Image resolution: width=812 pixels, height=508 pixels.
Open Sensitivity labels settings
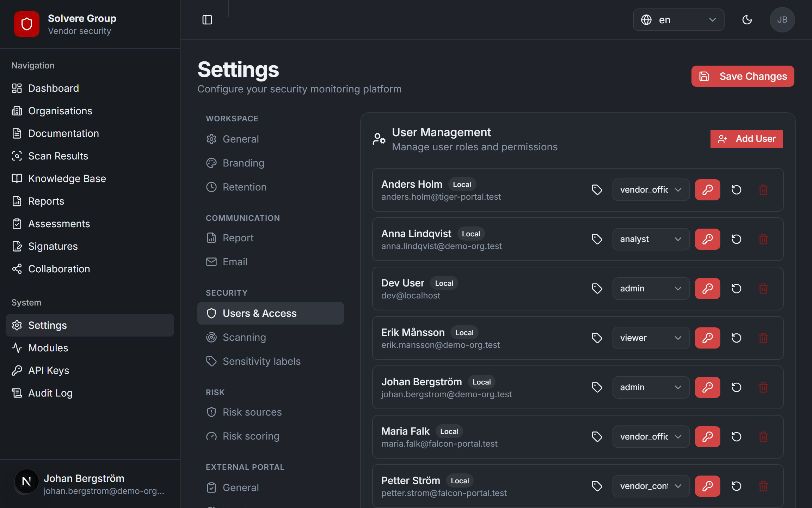pos(270,361)
